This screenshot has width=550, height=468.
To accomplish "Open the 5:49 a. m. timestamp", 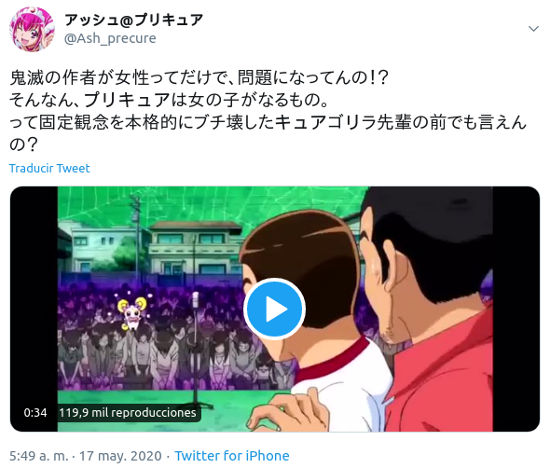I will 39,456.
